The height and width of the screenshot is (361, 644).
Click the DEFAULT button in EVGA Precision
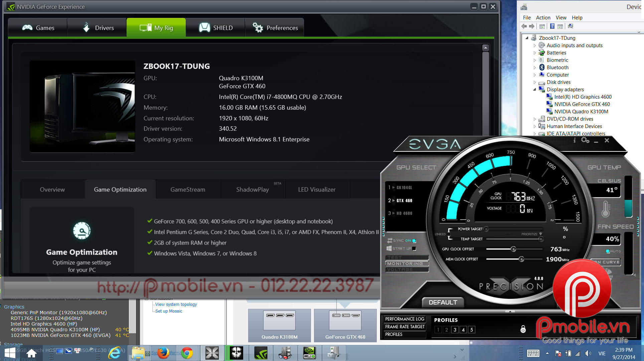[x=443, y=303]
